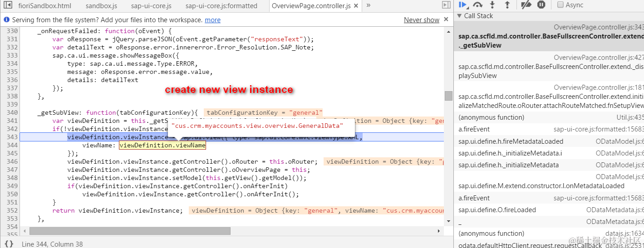Step over next function call
644x248 pixels.
477,5
